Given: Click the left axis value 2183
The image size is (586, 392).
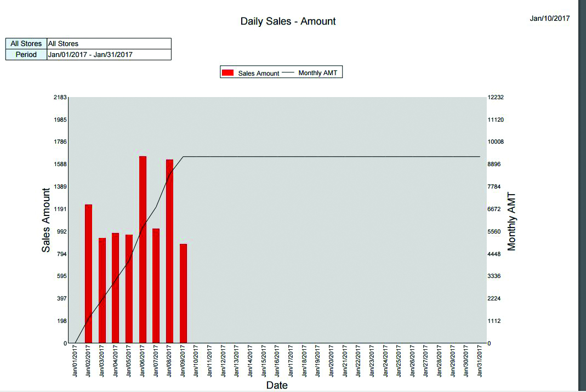Looking at the screenshot, I should (60, 97).
